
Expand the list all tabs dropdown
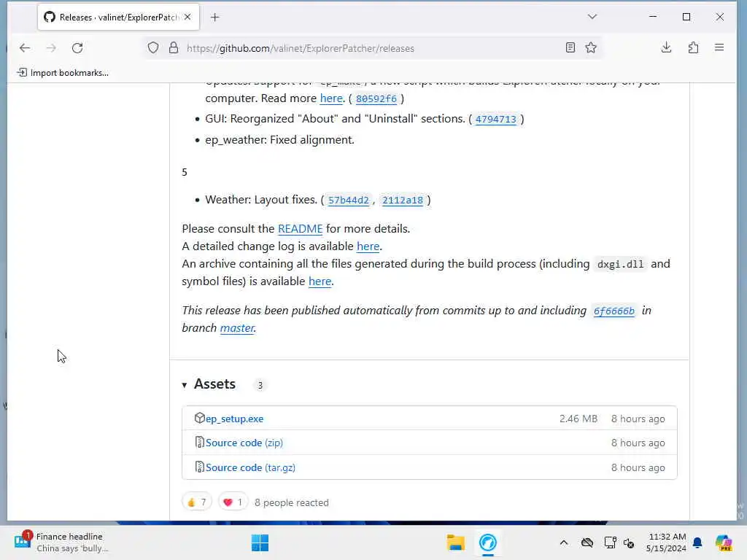point(592,17)
